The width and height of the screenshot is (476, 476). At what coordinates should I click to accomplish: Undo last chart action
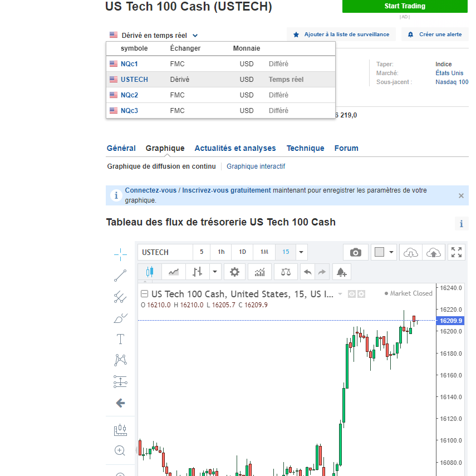point(307,272)
